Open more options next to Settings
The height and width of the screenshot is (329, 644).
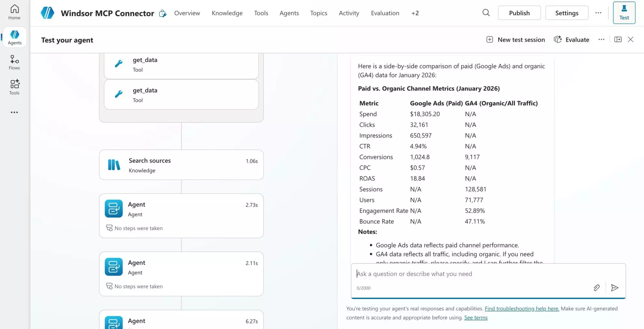[x=598, y=13]
